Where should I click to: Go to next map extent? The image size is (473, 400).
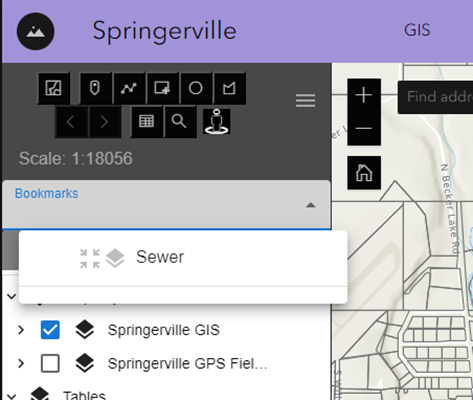105,122
